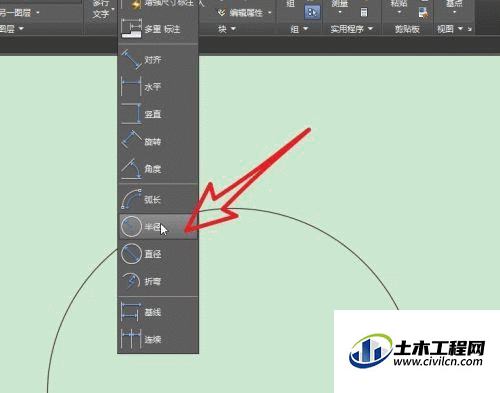Click the 剪贴板 clipboard panel label
The width and height of the screenshot is (500, 393).
(x=407, y=29)
